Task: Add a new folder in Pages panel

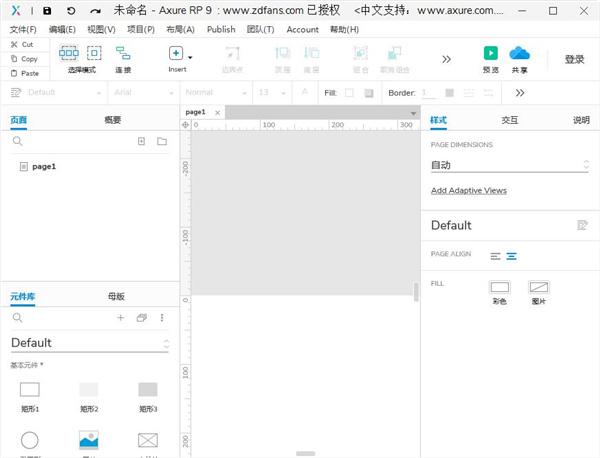Action: (x=162, y=141)
